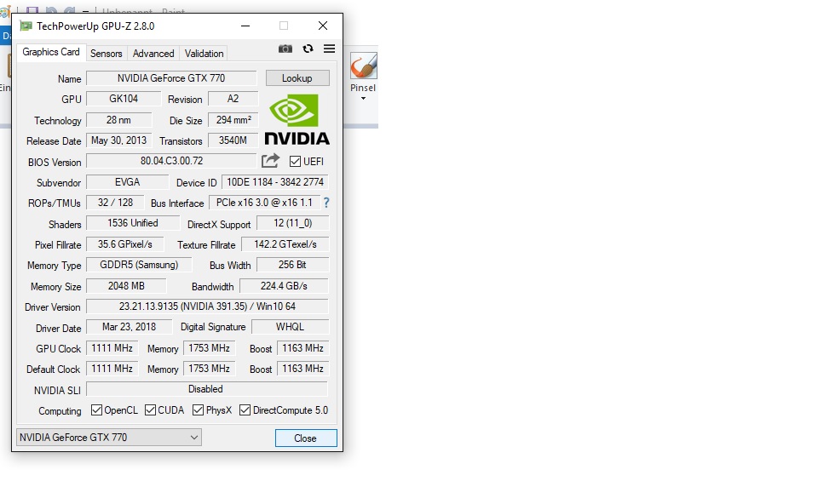Click Bus Width value 256 Bit
818x504 pixels.
[292, 265]
